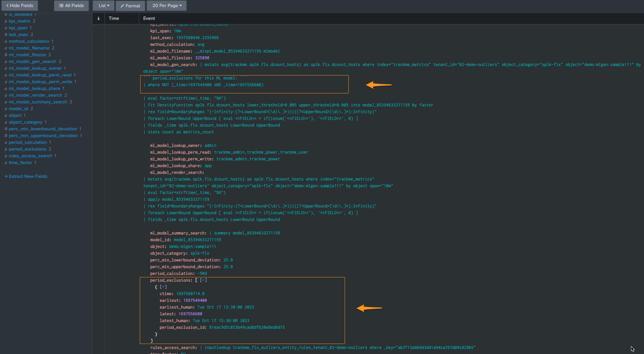Screen dimensions: 644x354
Task: Click ml_model_lookup_share value app
Action: click(x=208, y=166)
